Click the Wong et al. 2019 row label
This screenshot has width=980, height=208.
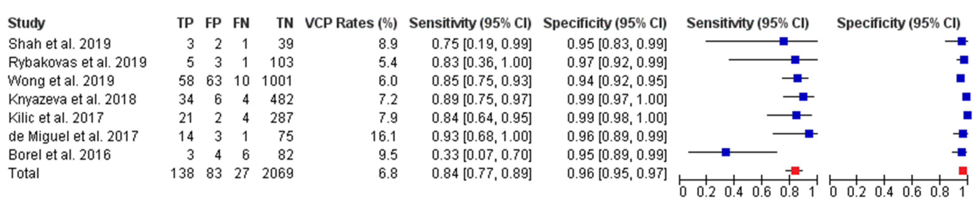pyautogui.click(x=61, y=81)
